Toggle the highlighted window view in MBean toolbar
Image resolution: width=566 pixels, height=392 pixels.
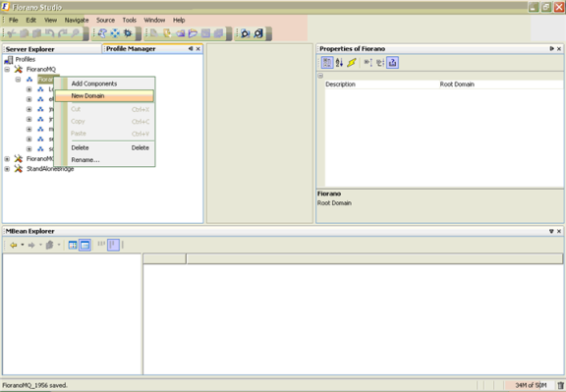pos(85,245)
